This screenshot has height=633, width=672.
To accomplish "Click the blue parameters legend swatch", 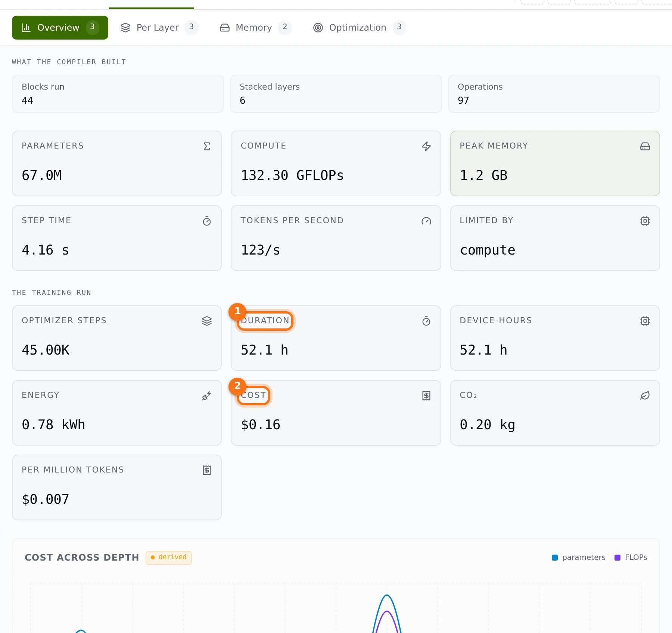I will [555, 558].
